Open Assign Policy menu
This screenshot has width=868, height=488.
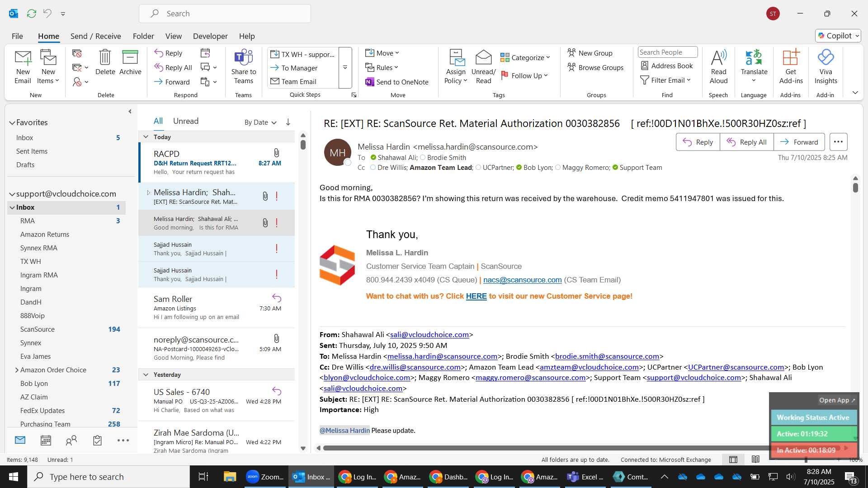tap(456, 66)
